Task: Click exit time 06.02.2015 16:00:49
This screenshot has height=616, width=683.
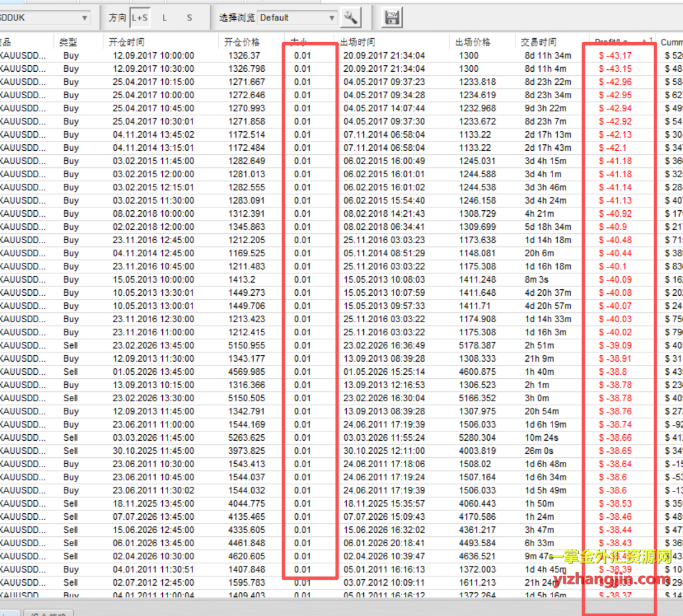Action: 384,161
